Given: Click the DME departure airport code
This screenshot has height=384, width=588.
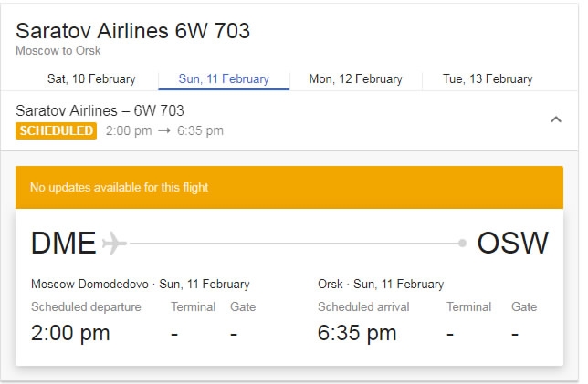Looking at the screenshot, I should [63, 244].
